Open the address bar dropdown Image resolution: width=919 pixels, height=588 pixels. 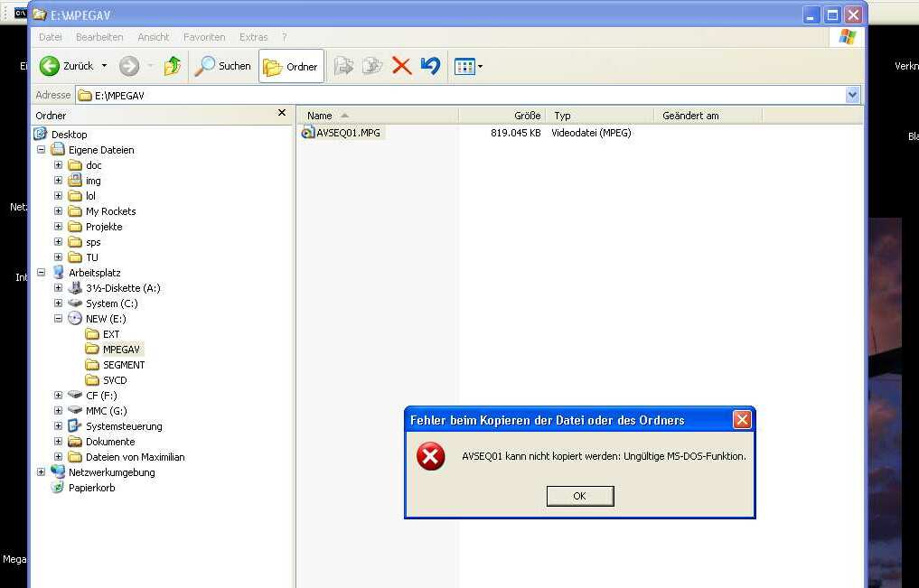point(850,95)
